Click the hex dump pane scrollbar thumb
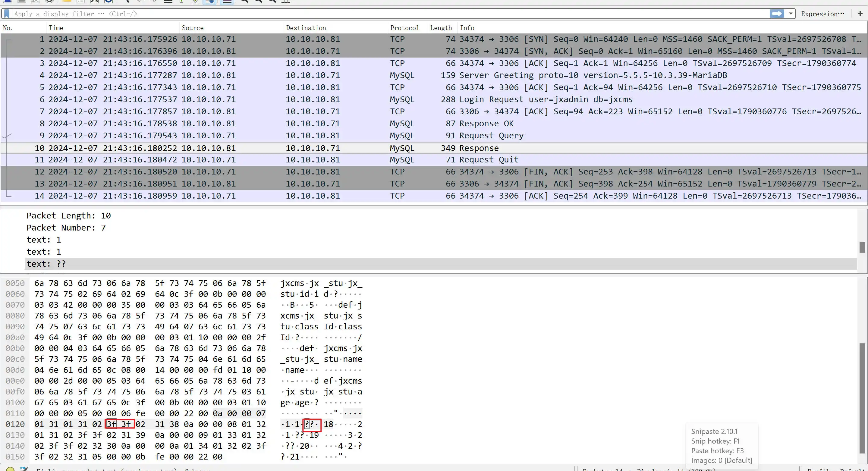868x471 pixels. (862, 398)
